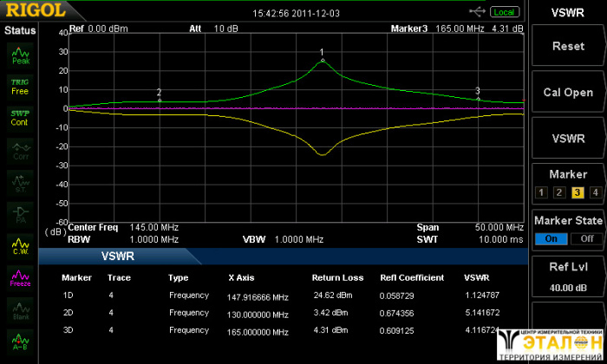Image resolution: width=607 pixels, height=364 pixels.
Task: Choose marker number 4
Action: [595, 192]
